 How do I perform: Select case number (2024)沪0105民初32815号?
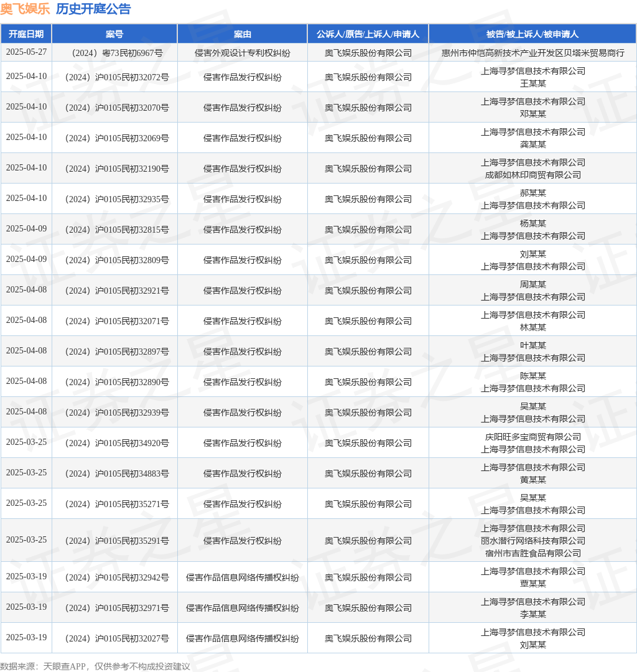pyautogui.click(x=117, y=230)
